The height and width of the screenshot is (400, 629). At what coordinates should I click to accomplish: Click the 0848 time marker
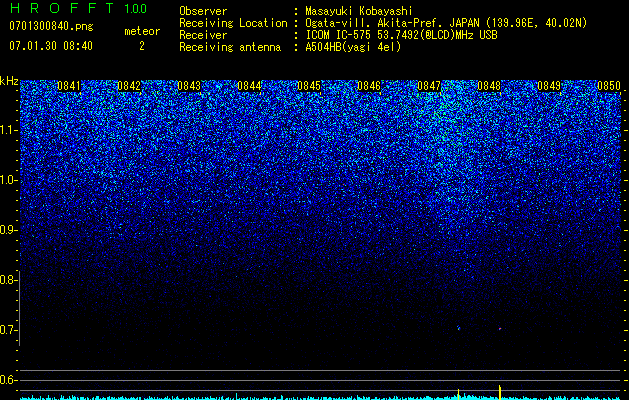pyautogui.click(x=489, y=86)
